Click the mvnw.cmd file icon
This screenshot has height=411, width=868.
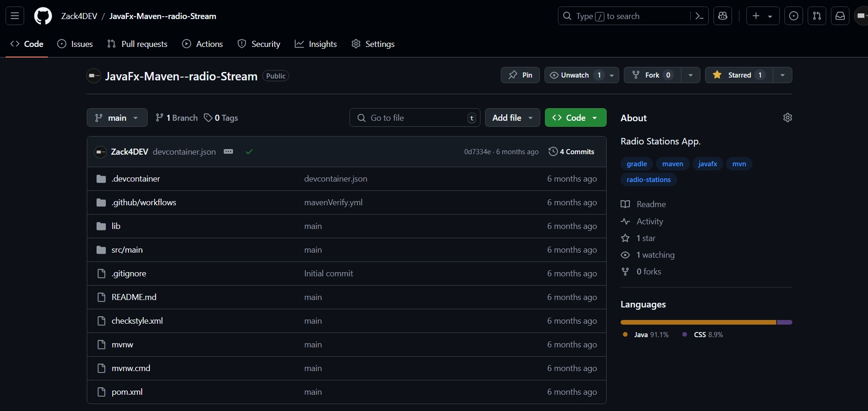(101, 368)
